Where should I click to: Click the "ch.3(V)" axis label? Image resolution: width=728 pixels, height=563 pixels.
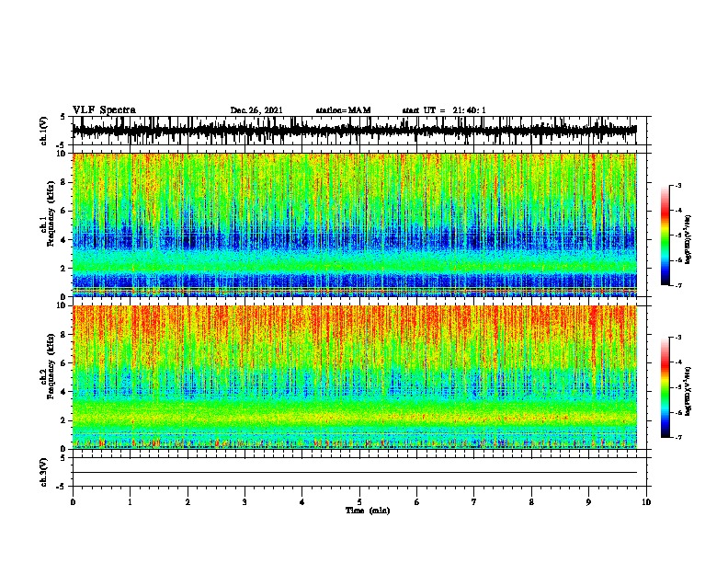click(43, 472)
